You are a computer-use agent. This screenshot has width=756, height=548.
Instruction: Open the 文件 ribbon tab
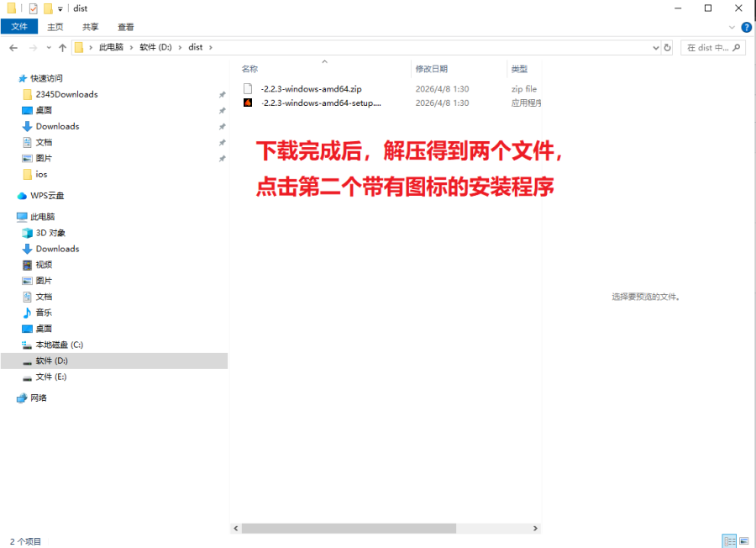19,27
